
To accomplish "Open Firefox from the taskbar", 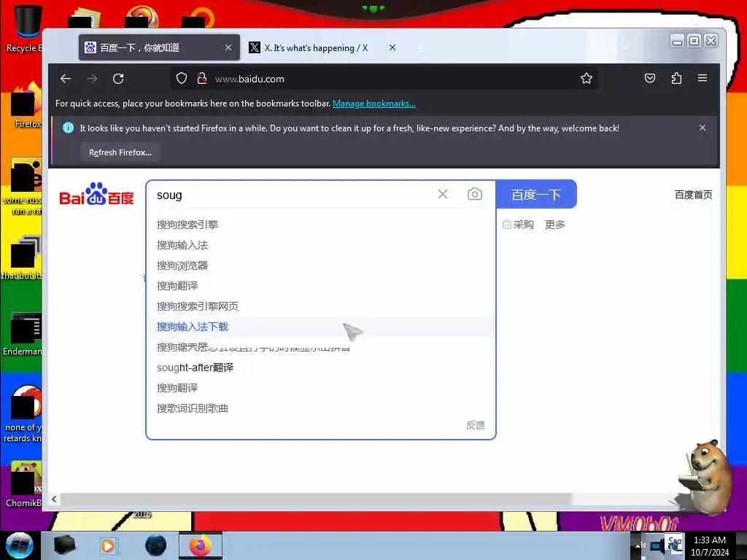I will [201, 545].
